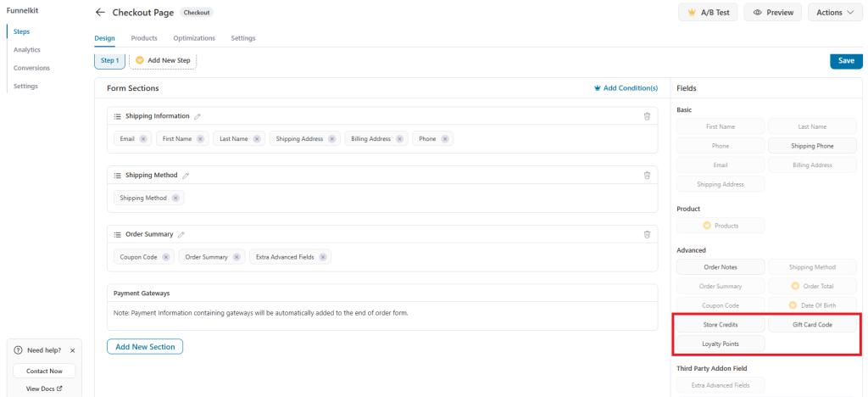The width and height of the screenshot is (868, 397).
Task: Save the checkout form
Action: (846, 61)
